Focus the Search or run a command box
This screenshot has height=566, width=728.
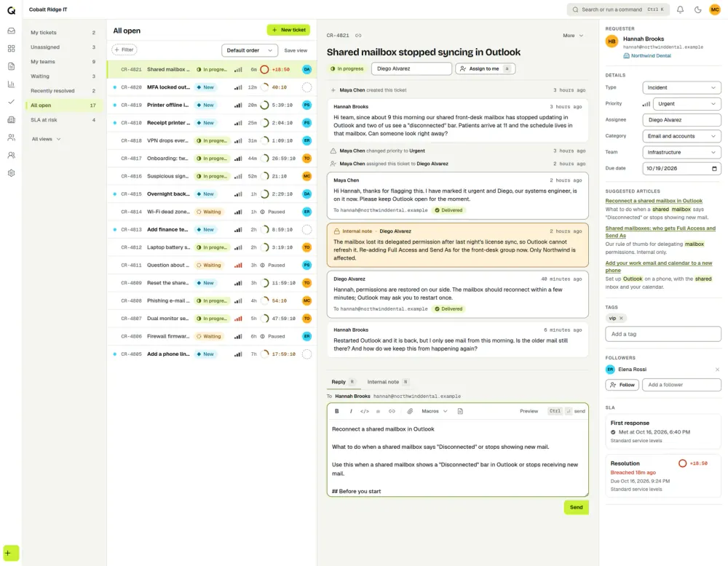pyautogui.click(x=618, y=9)
